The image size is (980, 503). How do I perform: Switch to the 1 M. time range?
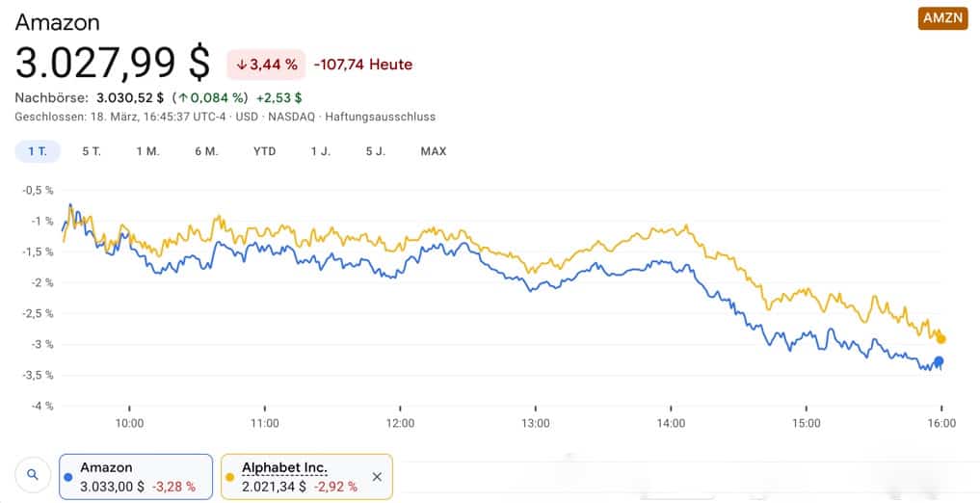pyautogui.click(x=147, y=151)
